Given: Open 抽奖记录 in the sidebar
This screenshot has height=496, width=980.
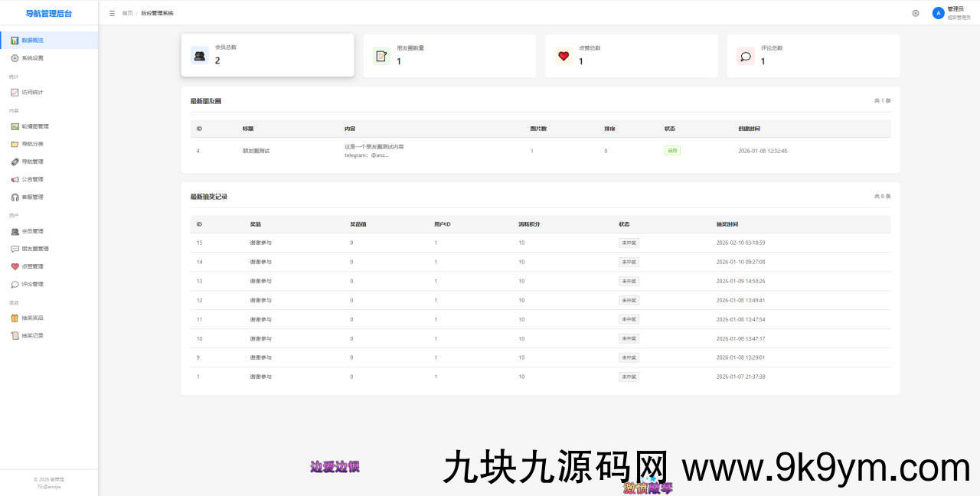Looking at the screenshot, I should [x=32, y=336].
